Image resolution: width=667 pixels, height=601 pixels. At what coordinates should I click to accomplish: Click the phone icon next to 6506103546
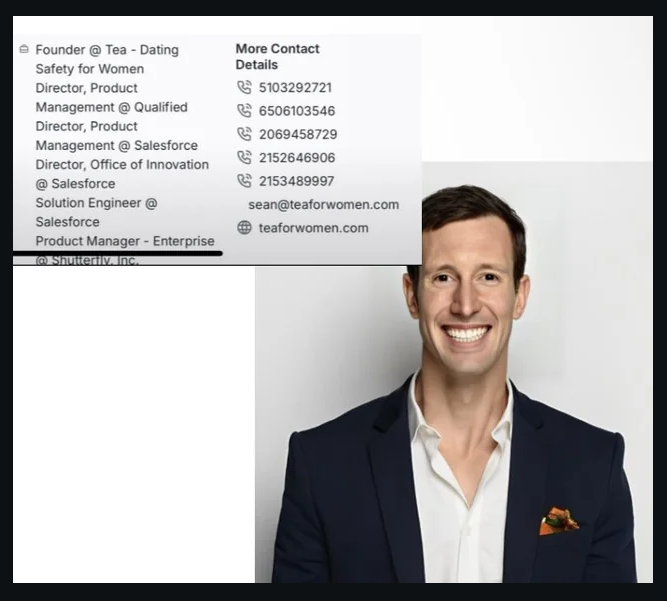tap(244, 111)
